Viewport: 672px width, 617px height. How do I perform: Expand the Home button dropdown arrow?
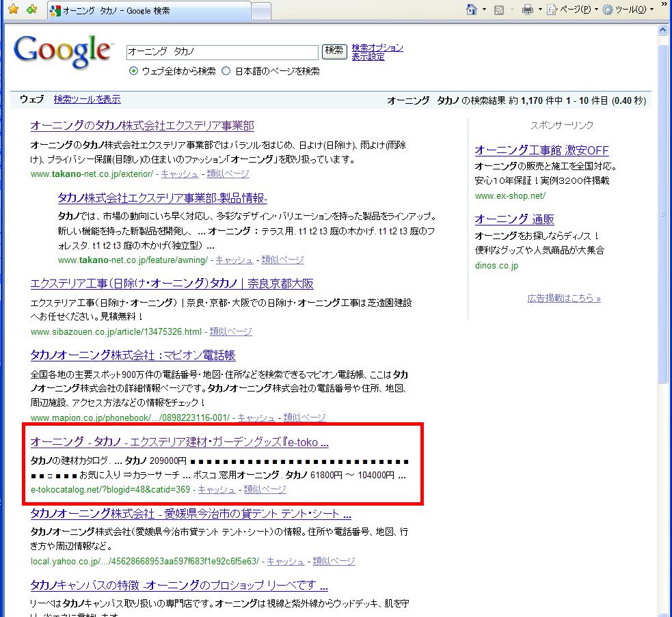point(485,10)
